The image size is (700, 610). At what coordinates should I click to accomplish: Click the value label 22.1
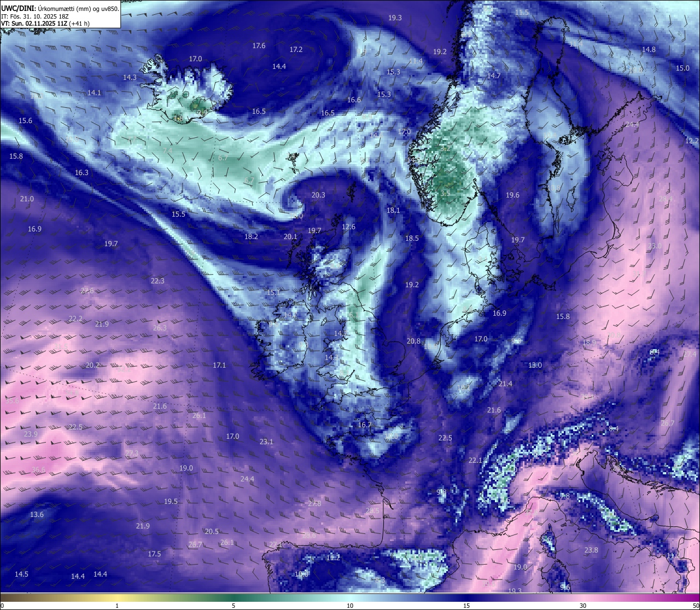pos(475,460)
